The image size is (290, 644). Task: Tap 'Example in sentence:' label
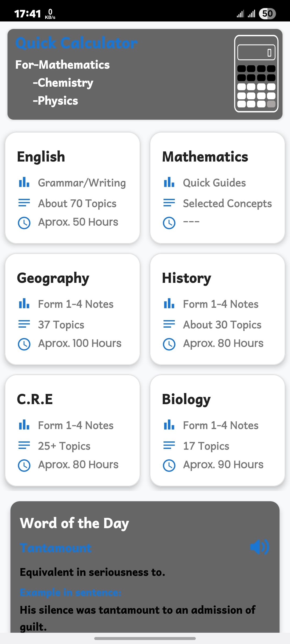point(71,592)
